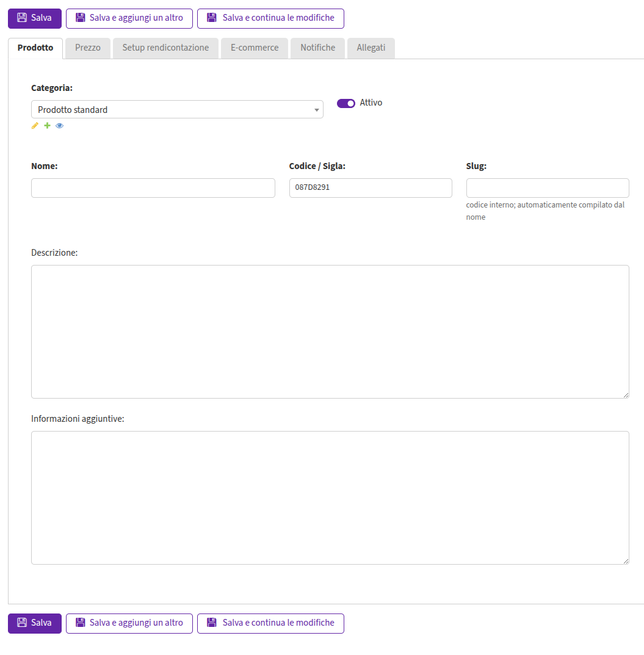The height and width of the screenshot is (655, 644).
Task: Click the 'Informazioni aggiuntive:' label
Action: (x=78, y=419)
